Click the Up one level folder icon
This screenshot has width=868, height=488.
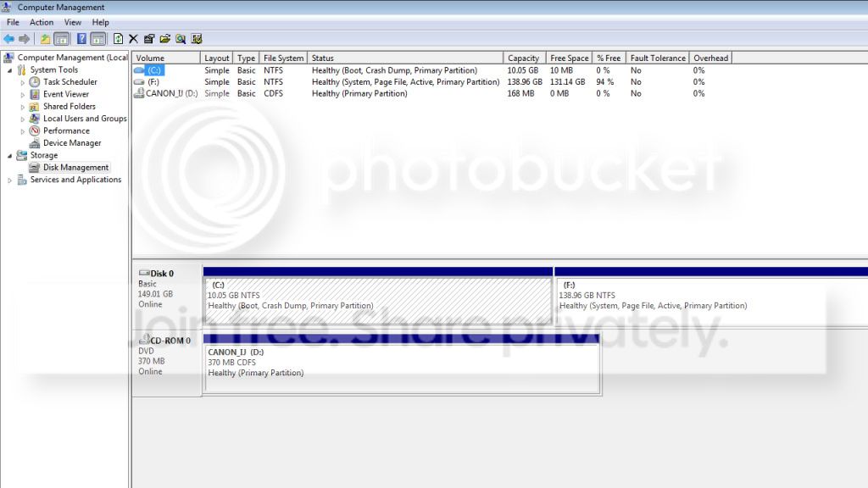tap(46, 39)
